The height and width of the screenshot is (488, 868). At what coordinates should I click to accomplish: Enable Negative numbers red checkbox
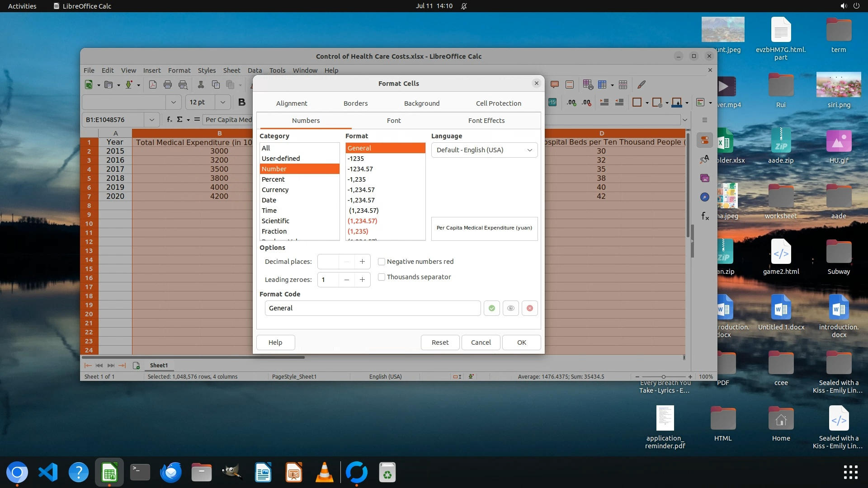[382, 262]
